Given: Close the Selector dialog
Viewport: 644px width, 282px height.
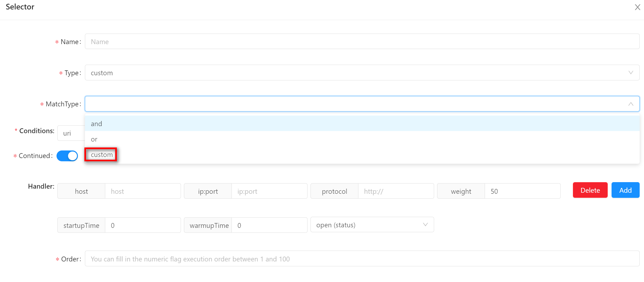Looking at the screenshot, I should click(x=637, y=7).
